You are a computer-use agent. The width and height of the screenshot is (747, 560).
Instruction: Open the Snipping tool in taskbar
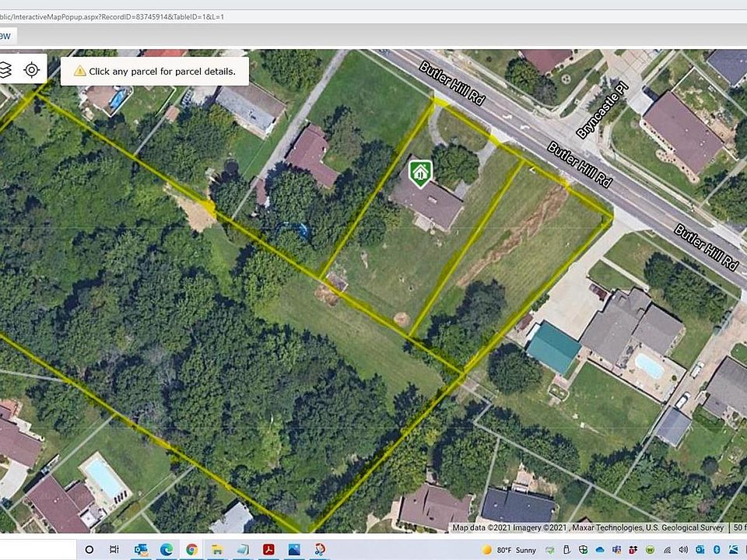(320, 550)
